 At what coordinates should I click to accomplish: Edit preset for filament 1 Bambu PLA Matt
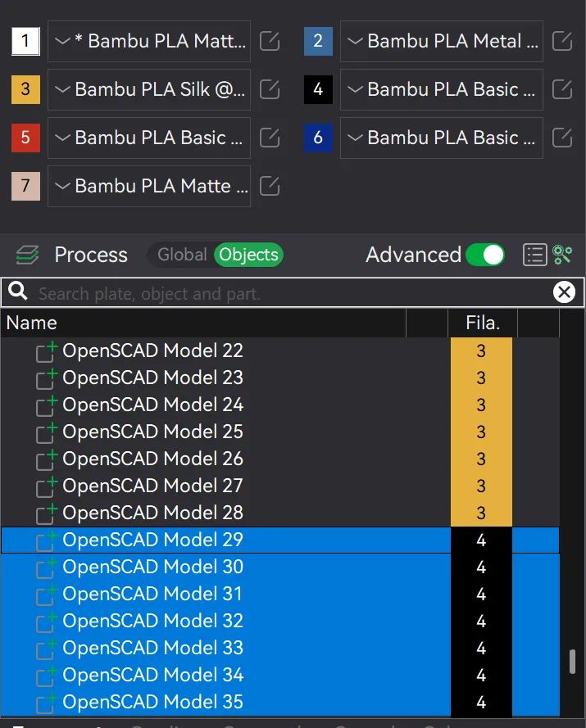click(x=270, y=41)
